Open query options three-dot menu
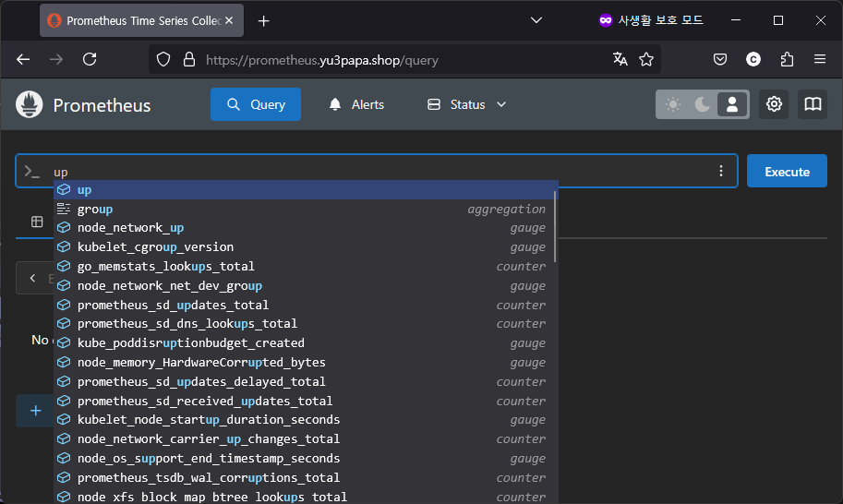Viewport: 843px width, 504px height. pyautogui.click(x=721, y=172)
